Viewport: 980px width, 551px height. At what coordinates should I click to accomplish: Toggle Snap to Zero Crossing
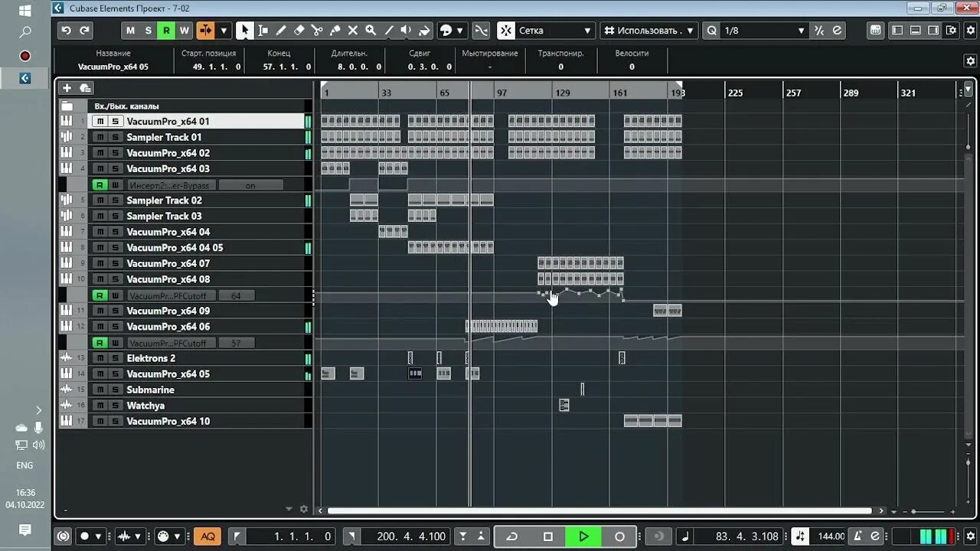click(481, 31)
